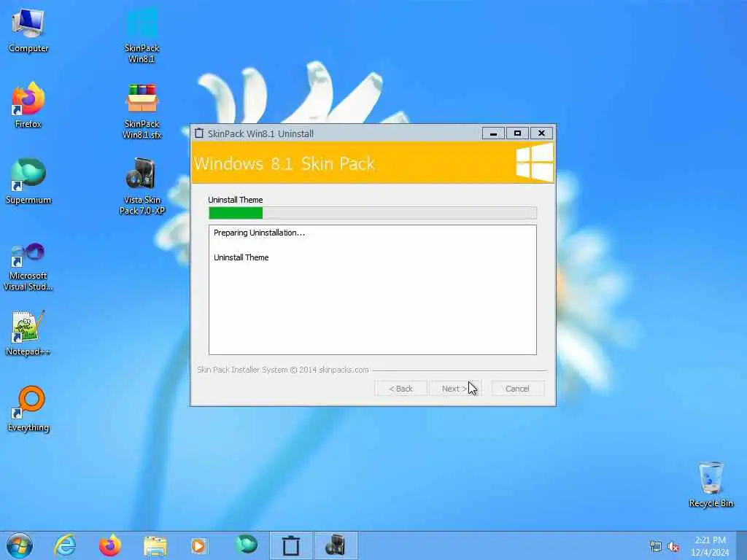The width and height of the screenshot is (747, 560).
Task: Close the SkinPack Win8.1 Uninstall window
Action: tap(542, 133)
